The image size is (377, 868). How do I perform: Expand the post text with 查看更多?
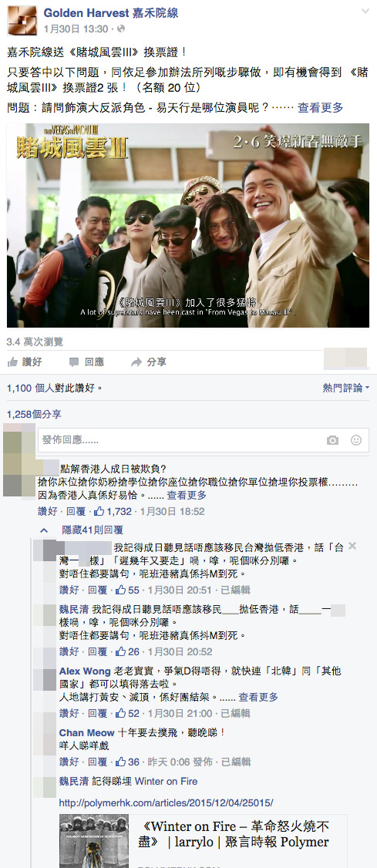click(x=321, y=107)
